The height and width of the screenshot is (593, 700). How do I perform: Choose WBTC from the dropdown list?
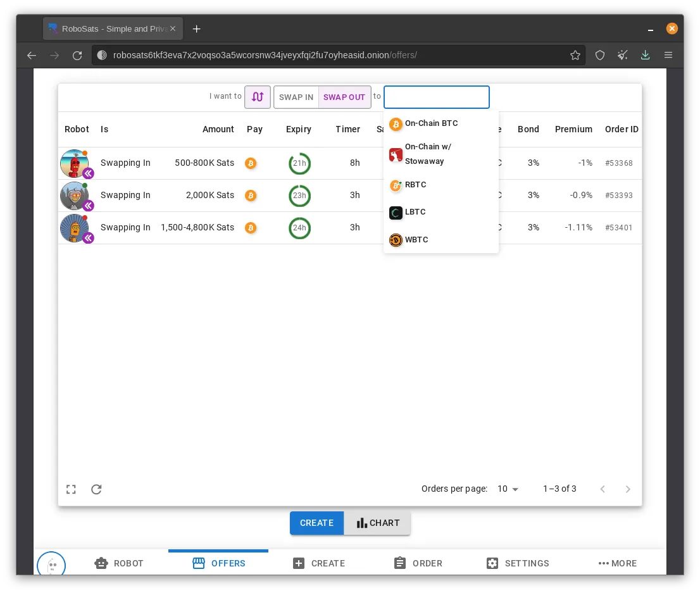coord(441,240)
